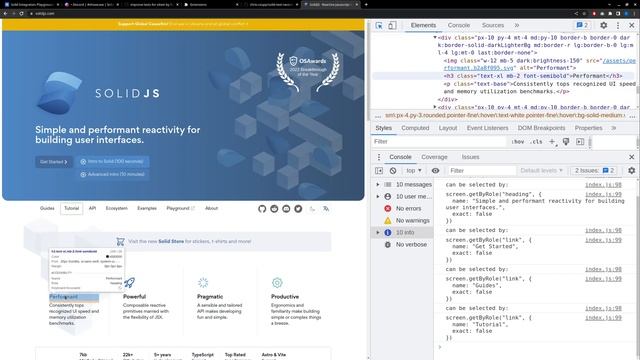640x360 pixels.
Task: Focus the console Filter field
Action: (482, 171)
